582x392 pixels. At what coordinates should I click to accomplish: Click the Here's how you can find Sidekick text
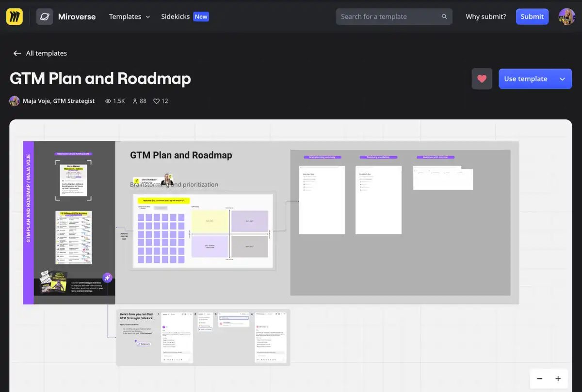(x=136, y=316)
